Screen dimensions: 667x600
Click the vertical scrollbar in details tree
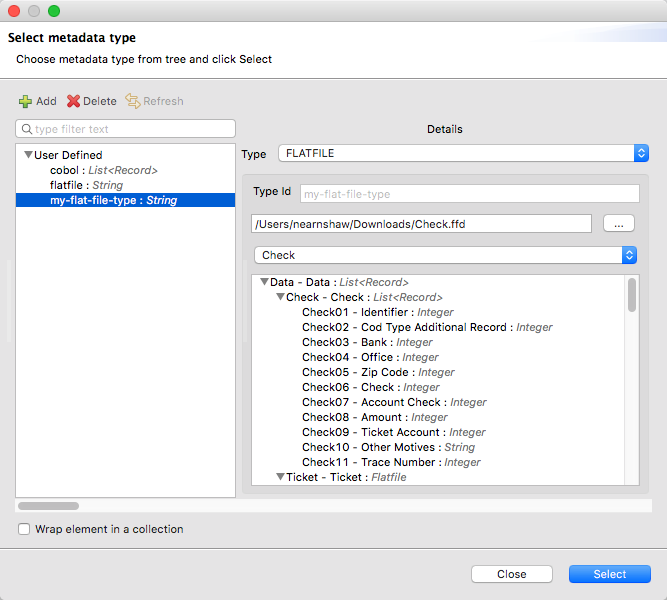tap(632, 295)
